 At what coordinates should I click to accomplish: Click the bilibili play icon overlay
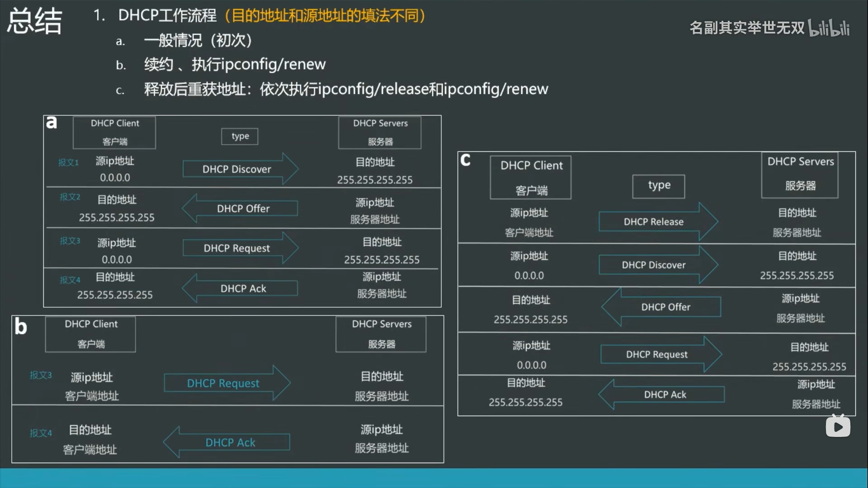point(838,427)
